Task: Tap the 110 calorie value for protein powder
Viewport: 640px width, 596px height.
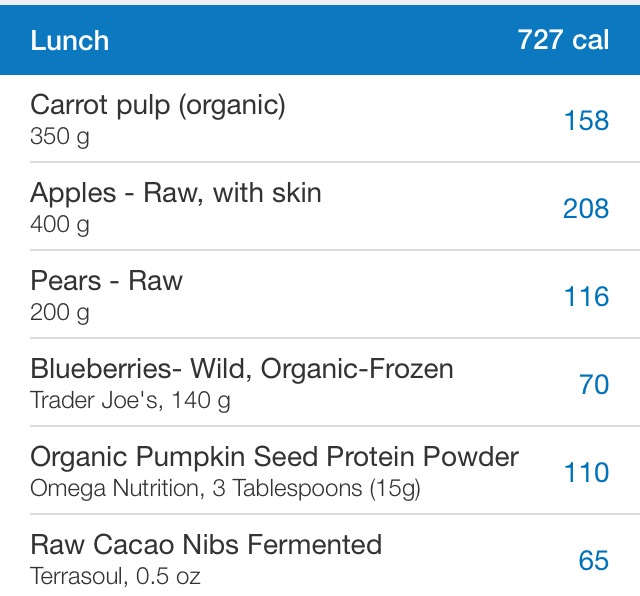Action: (x=587, y=472)
